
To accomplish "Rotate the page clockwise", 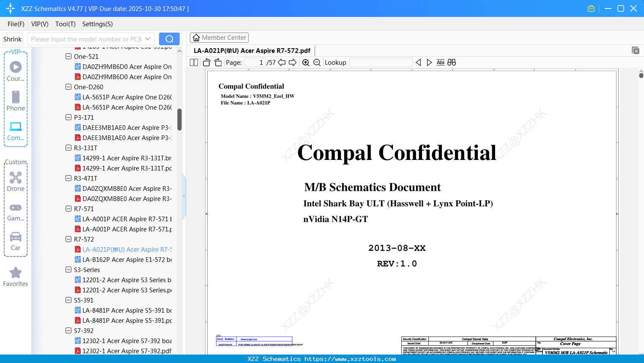I will pos(218,63).
